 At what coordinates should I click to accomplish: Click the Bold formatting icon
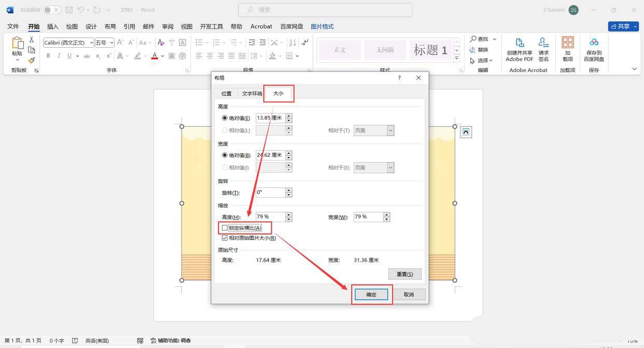pyautogui.click(x=48, y=56)
